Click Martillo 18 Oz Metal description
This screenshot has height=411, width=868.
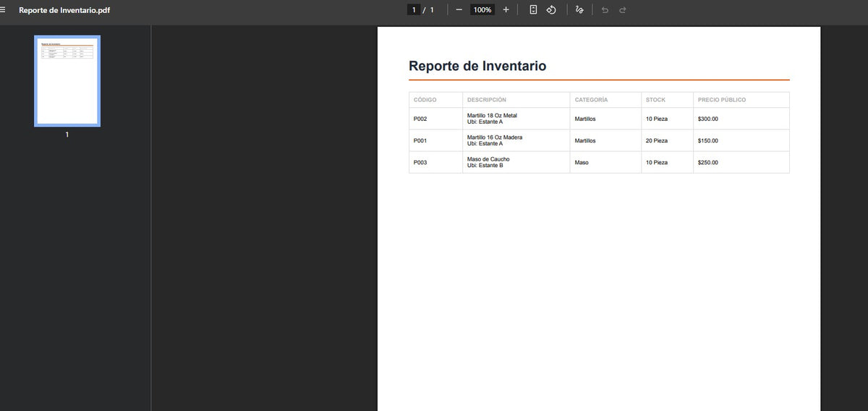[x=492, y=116]
